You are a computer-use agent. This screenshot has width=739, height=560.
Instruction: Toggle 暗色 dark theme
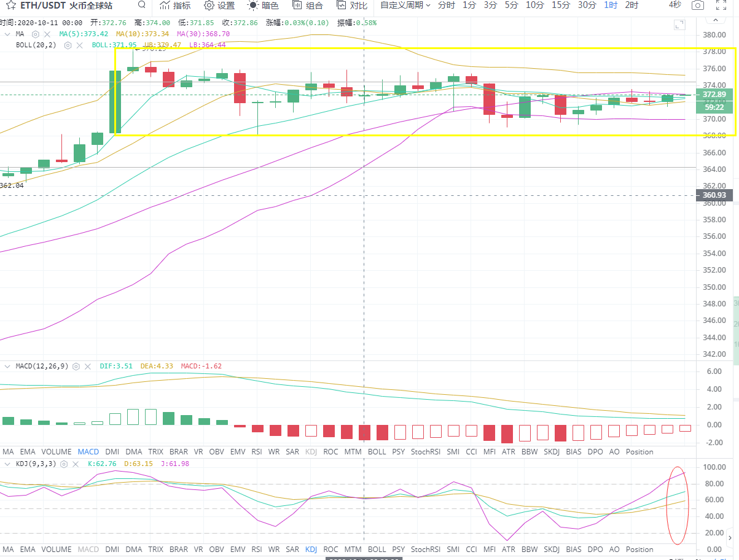pyautogui.click(x=263, y=6)
